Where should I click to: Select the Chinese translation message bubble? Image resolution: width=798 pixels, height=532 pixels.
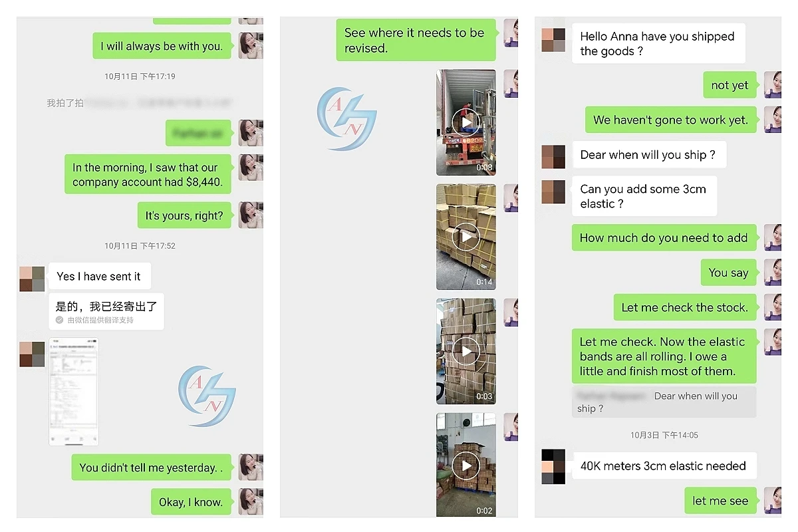coord(106,311)
